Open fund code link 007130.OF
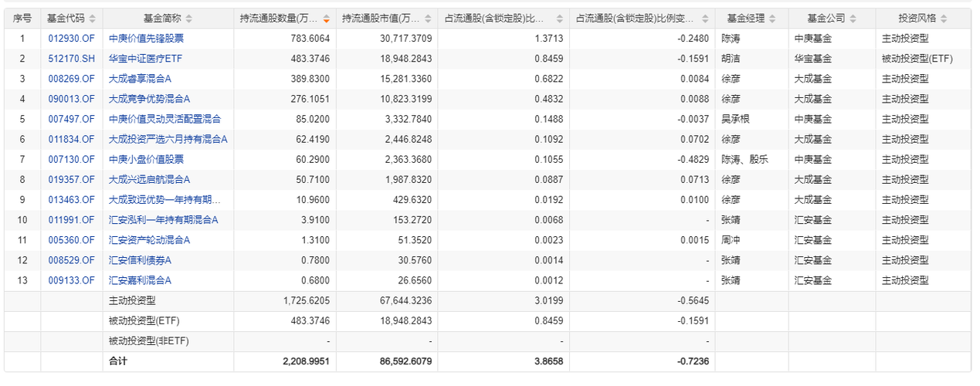980x386 pixels. click(71, 159)
